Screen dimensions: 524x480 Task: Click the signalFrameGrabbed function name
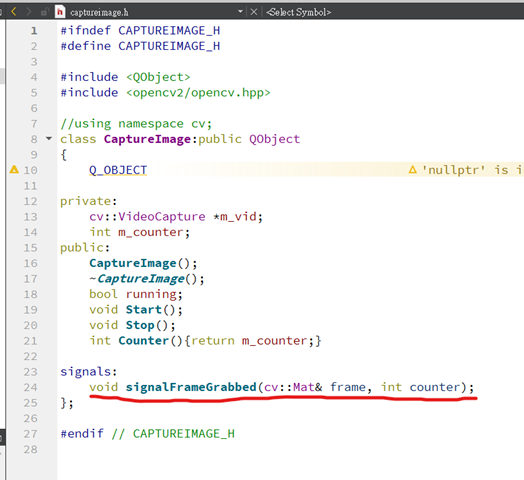(x=191, y=387)
